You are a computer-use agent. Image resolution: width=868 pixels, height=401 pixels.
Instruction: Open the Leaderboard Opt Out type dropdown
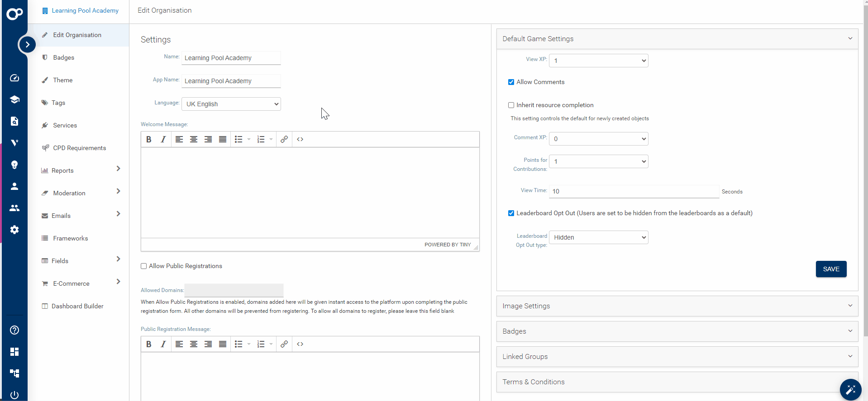pos(599,237)
